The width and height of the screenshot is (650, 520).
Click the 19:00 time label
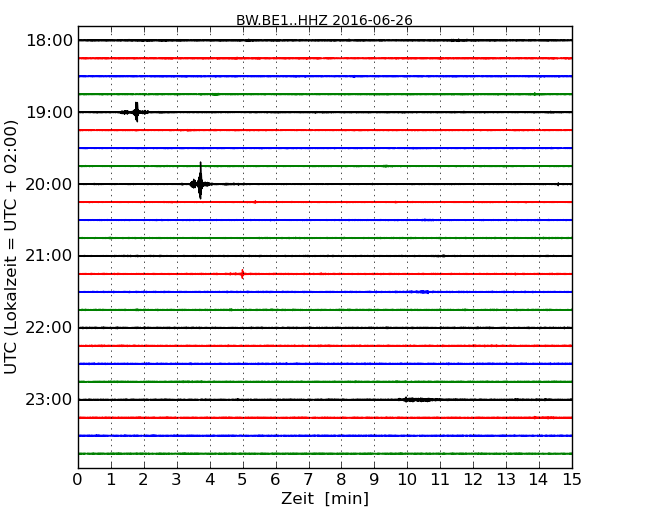pyautogui.click(x=49, y=112)
